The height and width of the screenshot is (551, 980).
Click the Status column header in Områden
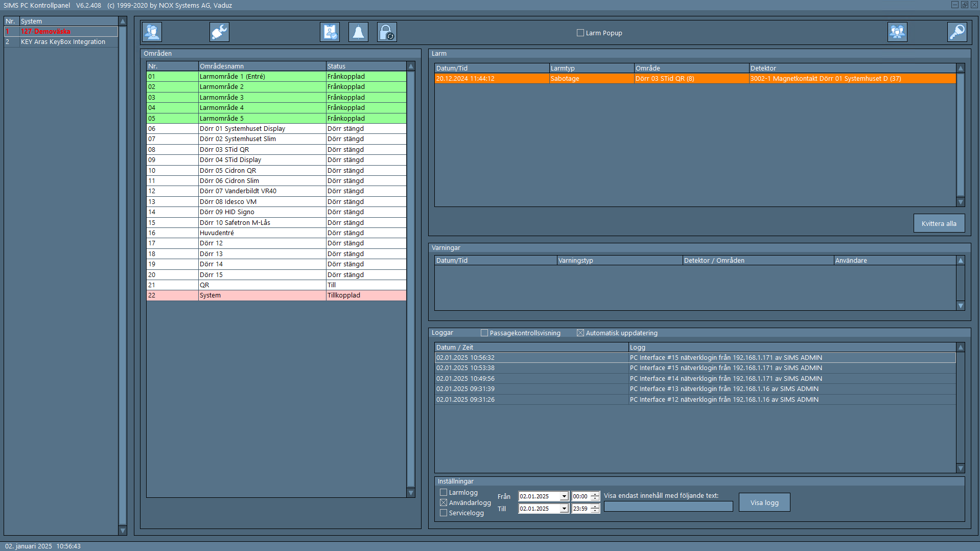366,66
